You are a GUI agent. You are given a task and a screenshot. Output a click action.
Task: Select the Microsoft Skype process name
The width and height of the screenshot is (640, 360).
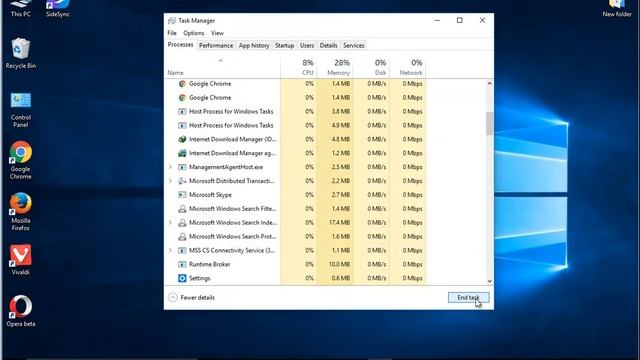[210, 195]
